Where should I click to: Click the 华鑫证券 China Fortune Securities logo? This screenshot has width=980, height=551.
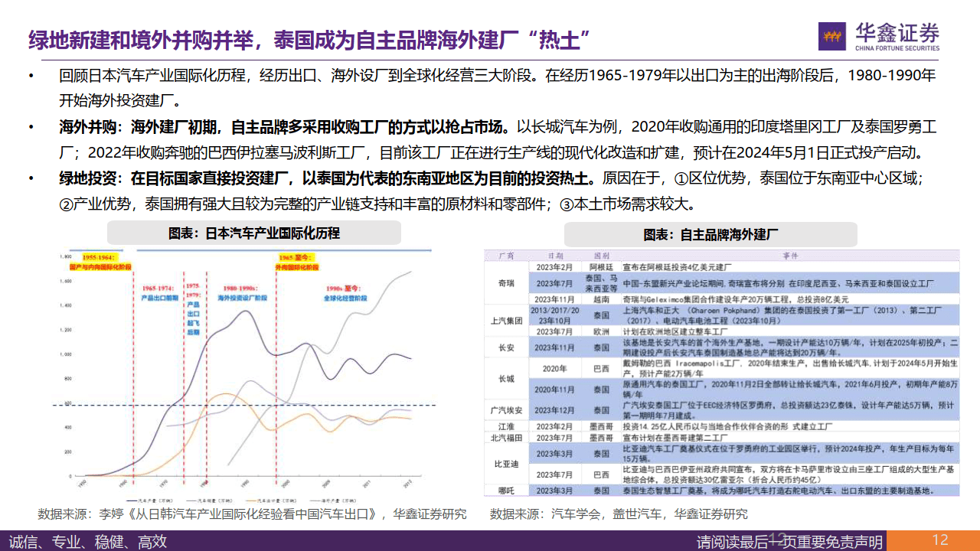879,35
